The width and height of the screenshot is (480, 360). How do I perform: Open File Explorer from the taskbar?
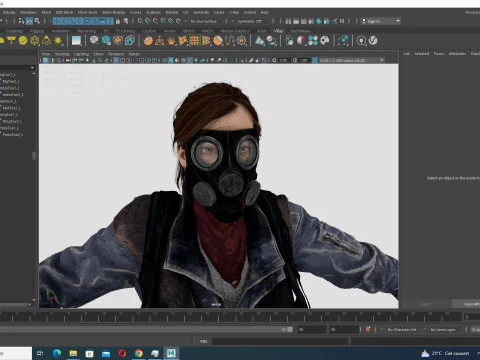coord(73,353)
